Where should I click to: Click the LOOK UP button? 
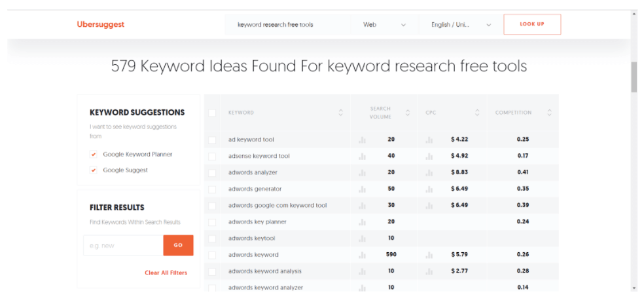[x=532, y=24]
